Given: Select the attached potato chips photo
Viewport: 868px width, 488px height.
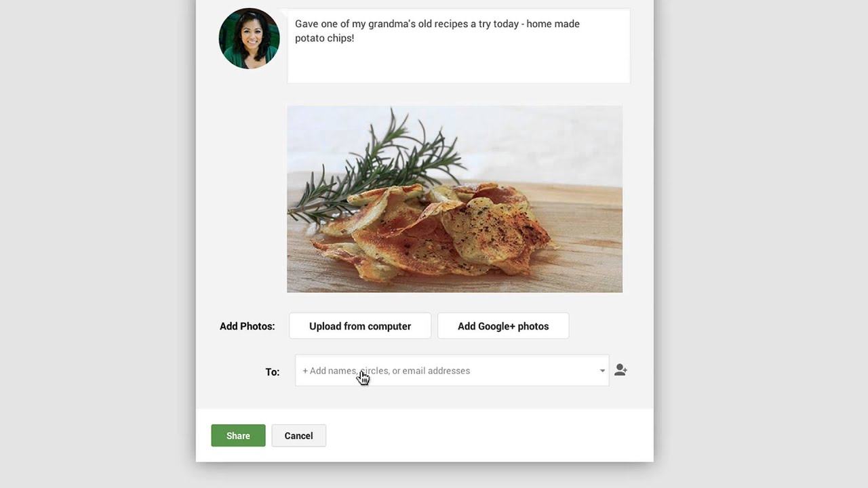Looking at the screenshot, I should pyautogui.click(x=454, y=199).
